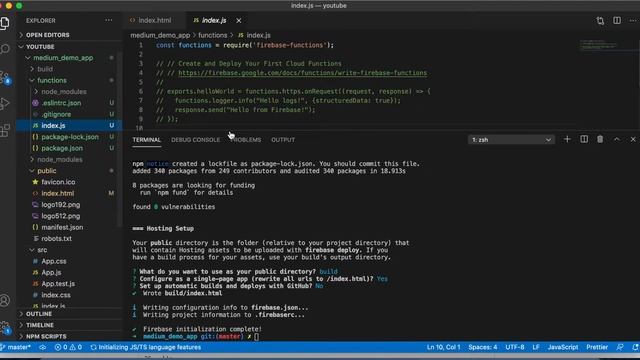640x360 pixels.
Task: Open errors and warnings status counter
Action: point(68,347)
